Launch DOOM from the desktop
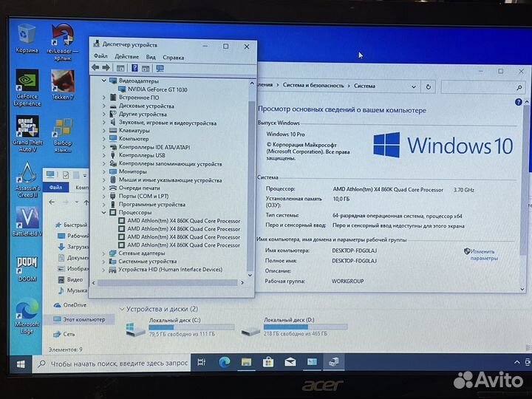 coord(27,269)
